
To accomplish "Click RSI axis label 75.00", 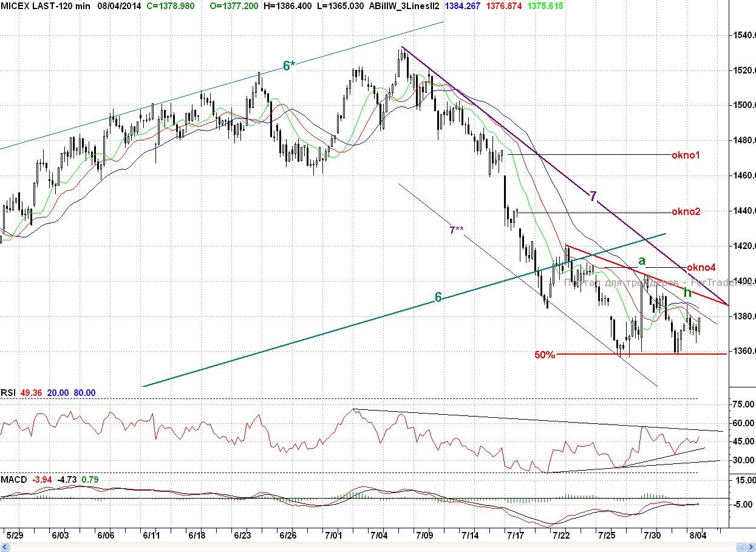I will coord(743,404).
